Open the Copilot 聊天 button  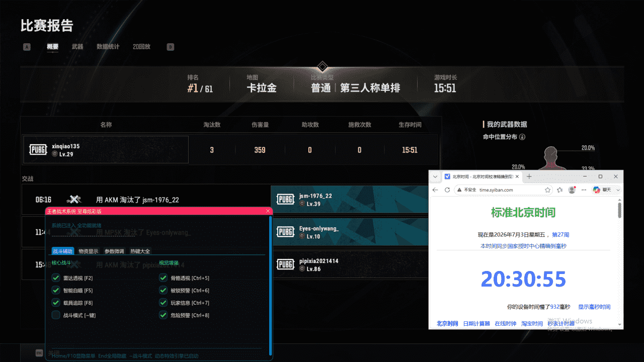[602, 190]
